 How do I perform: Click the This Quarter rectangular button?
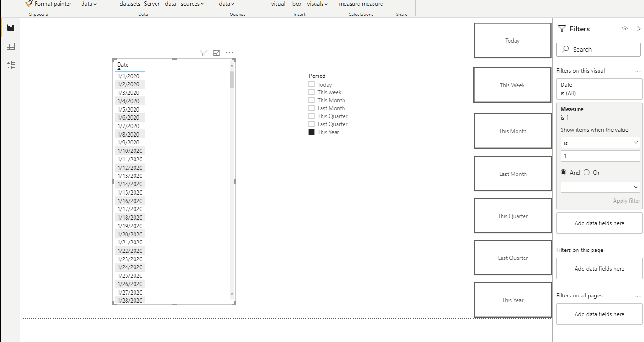512,216
